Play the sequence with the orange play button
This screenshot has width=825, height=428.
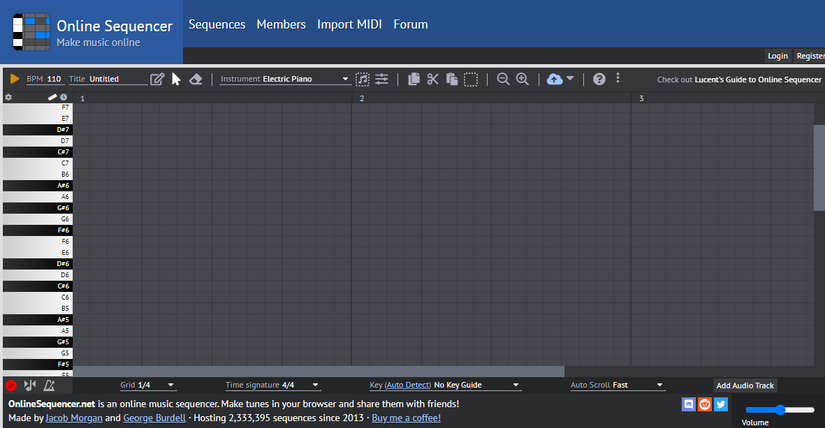coord(14,79)
